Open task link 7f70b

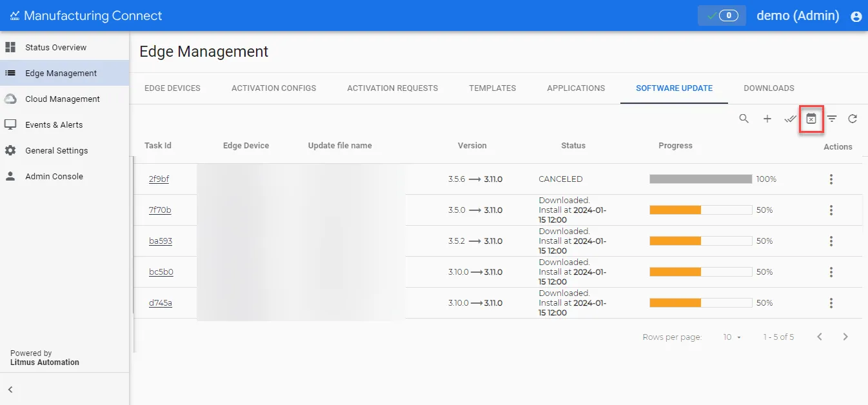[x=160, y=210]
